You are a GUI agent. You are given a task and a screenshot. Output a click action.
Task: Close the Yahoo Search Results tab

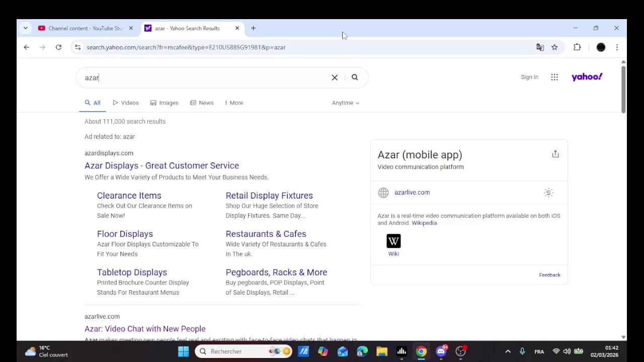click(237, 28)
